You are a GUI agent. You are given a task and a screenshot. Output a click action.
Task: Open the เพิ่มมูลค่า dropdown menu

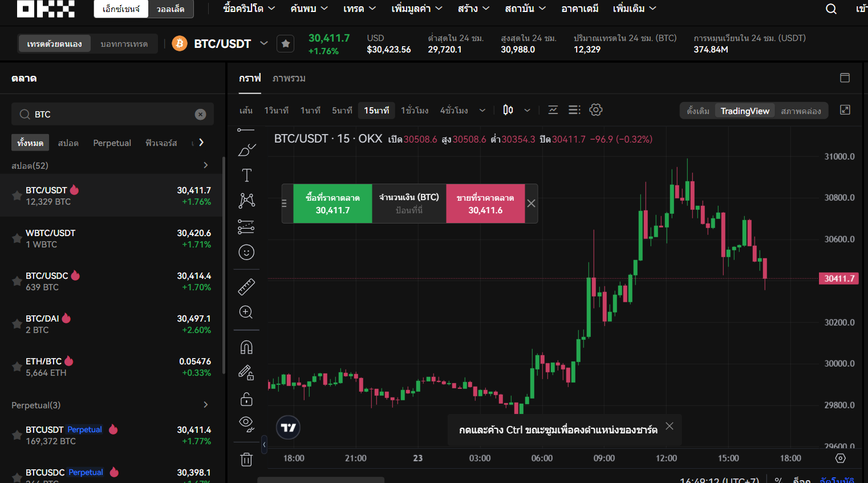(x=417, y=9)
